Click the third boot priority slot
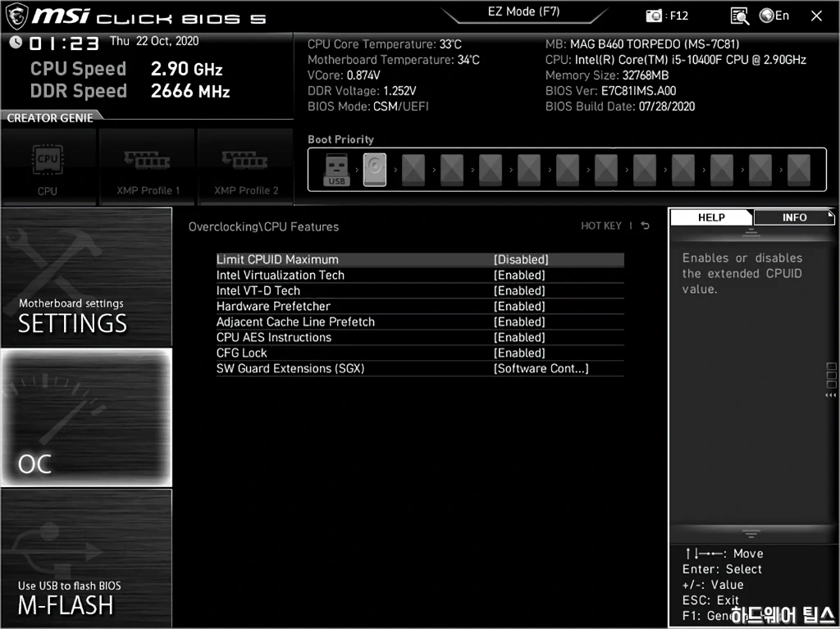 tap(413, 170)
